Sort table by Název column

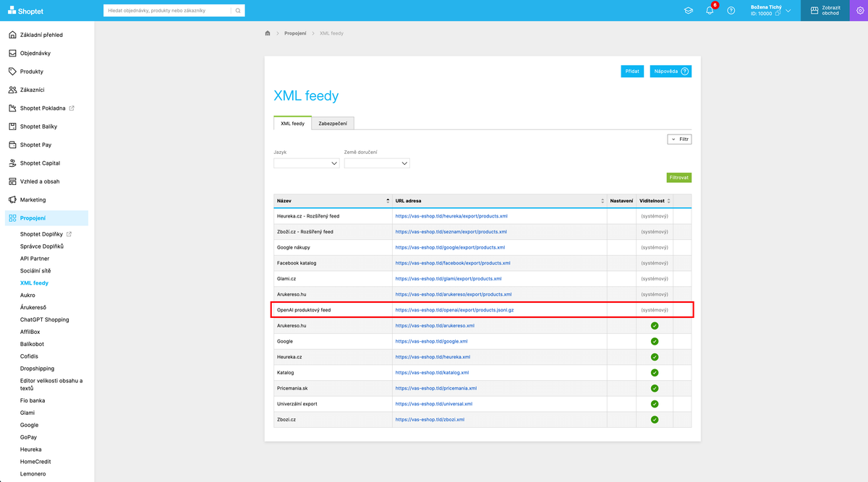pos(333,200)
